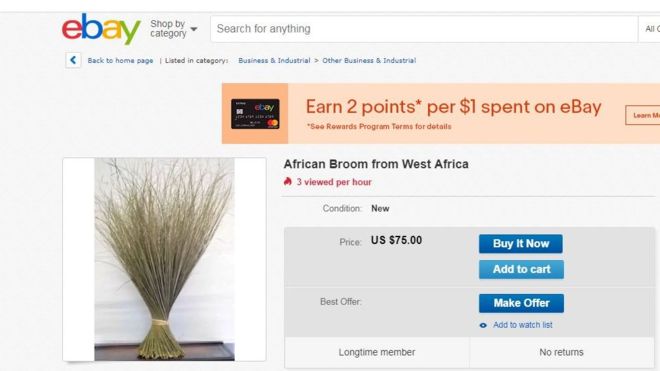
Task: Click the Add to cart button
Action: [521, 270]
